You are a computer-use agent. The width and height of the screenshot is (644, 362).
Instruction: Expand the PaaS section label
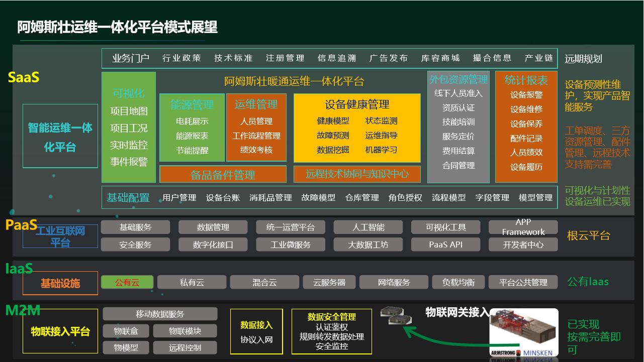21,225
